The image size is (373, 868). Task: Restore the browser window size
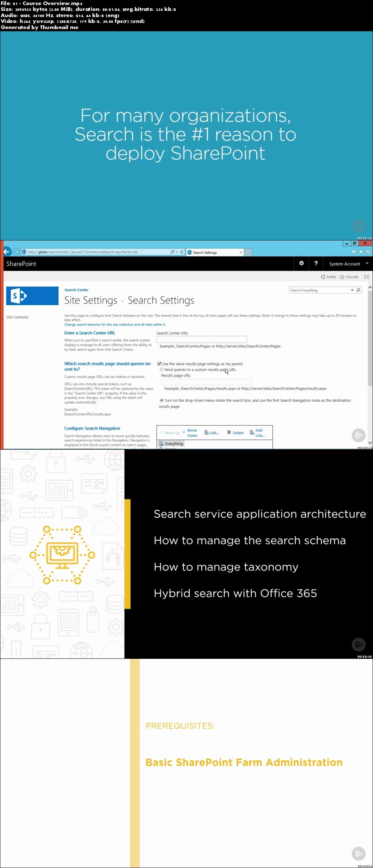pos(354,243)
